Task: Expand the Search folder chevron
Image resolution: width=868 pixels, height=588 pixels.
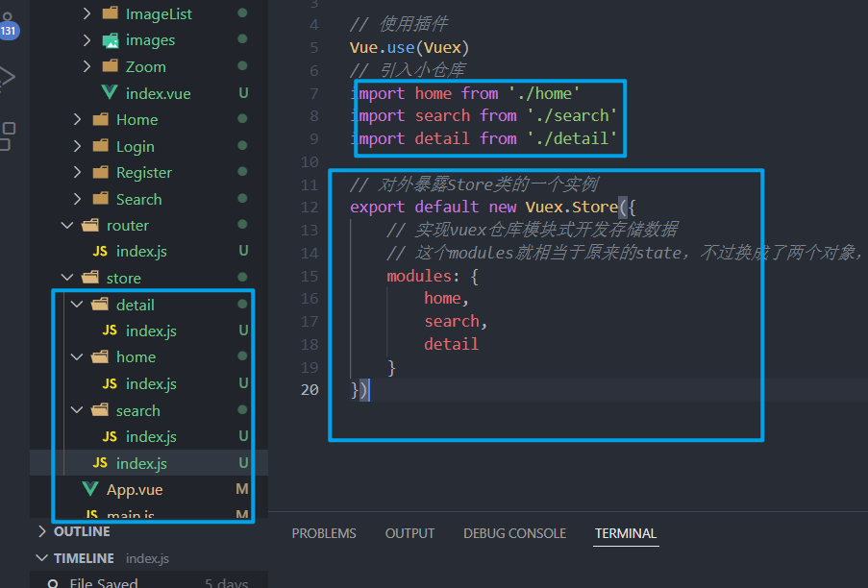Action: click(x=77, y=199)
